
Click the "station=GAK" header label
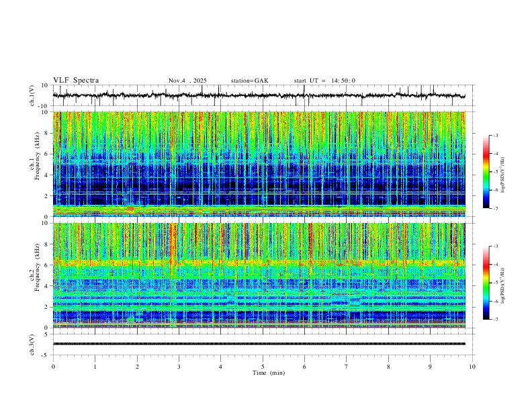[x=249, y=81]
